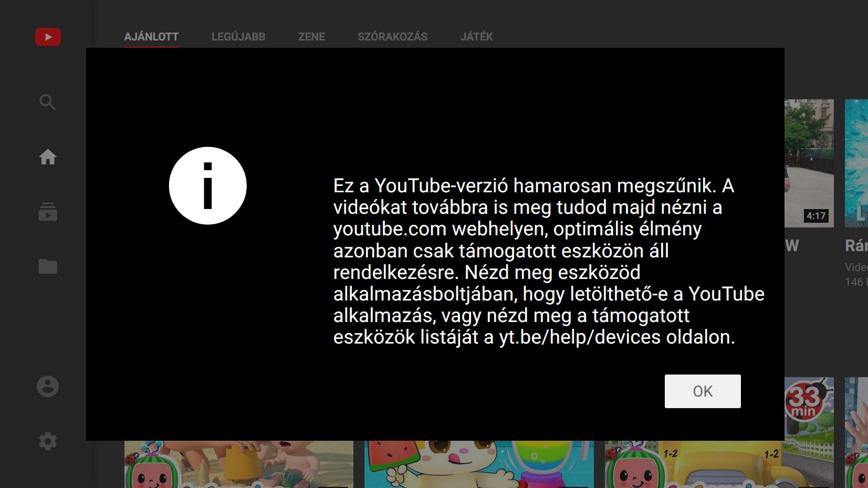Click the YouTube logo icon

pyautogui.click(x=48, y=37)
